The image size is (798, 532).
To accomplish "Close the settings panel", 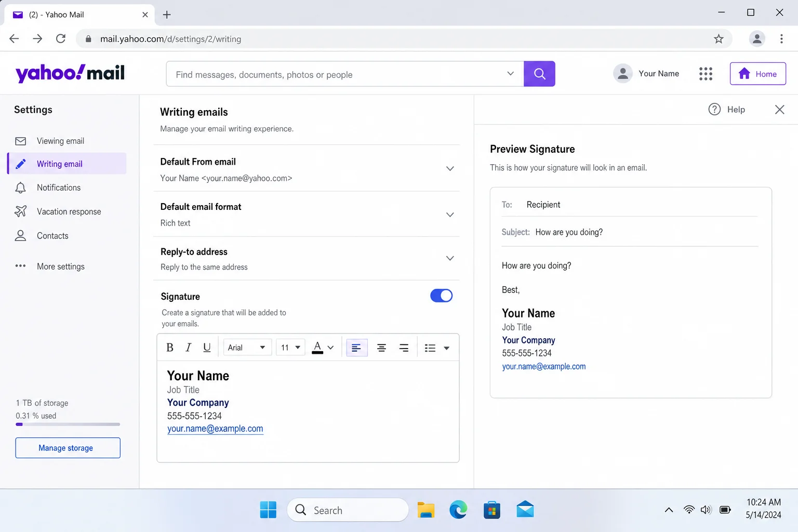I will click(779, 110).
